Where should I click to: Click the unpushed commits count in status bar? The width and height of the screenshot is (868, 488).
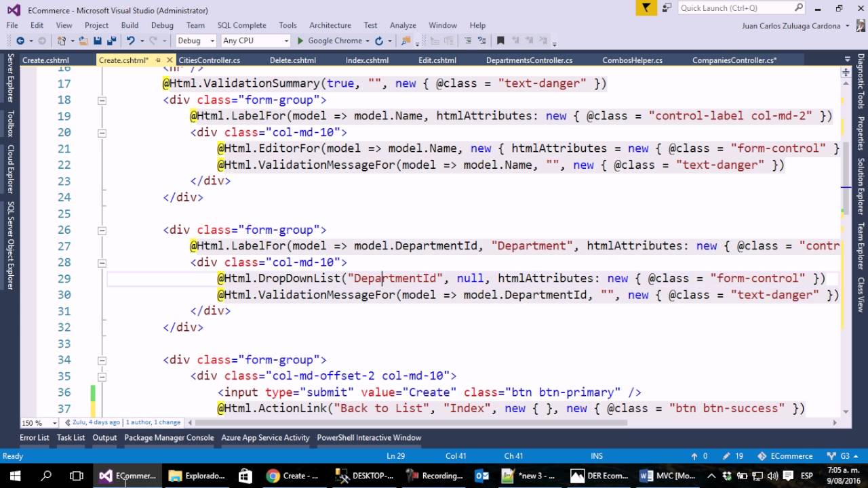[699, 456]
